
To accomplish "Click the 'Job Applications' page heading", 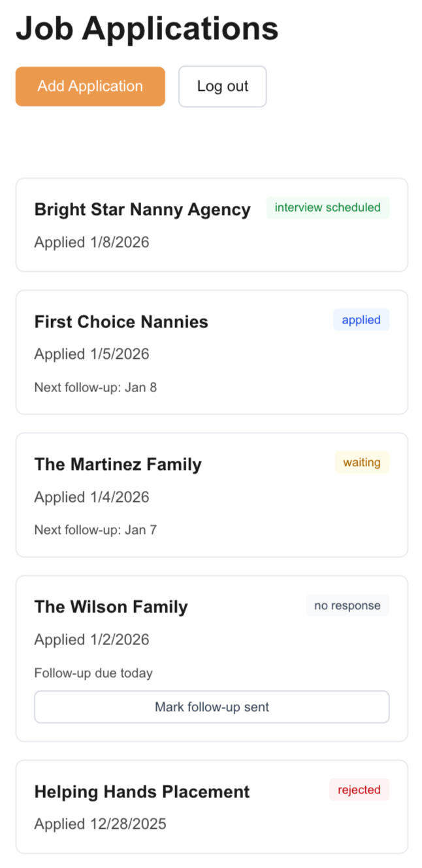I will point(147,29).
